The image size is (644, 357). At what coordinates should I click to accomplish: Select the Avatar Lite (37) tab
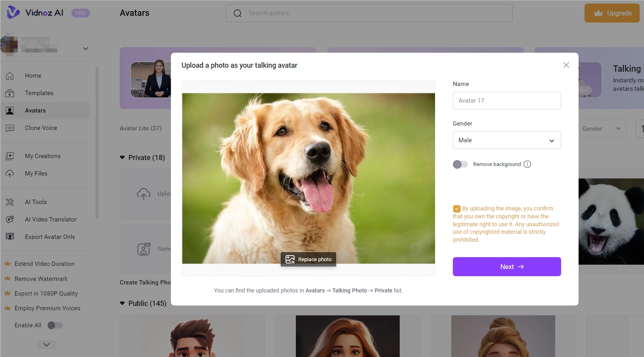(141, 128)
